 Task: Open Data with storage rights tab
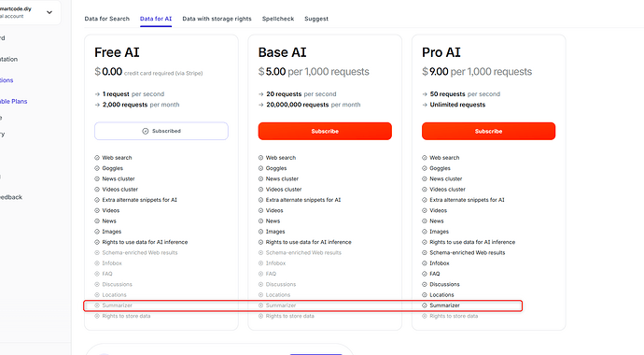coord(217,19)
